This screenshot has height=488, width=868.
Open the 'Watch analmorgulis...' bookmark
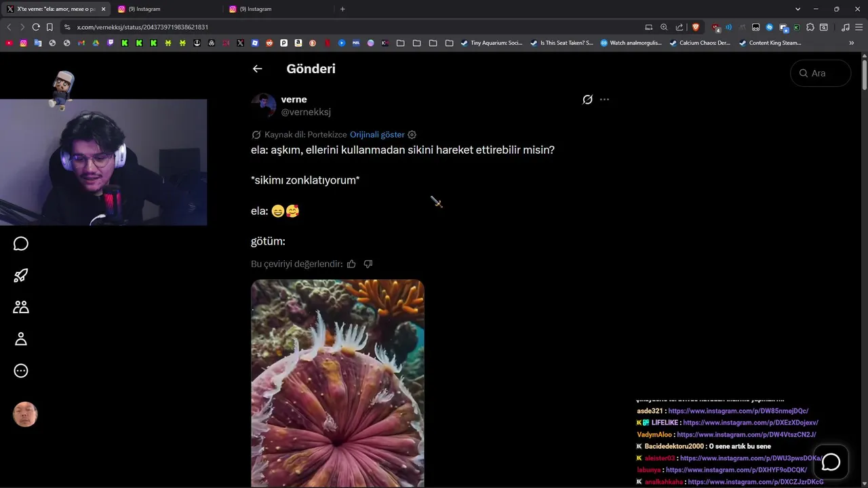pyautogui.click(x=631, y=43)
